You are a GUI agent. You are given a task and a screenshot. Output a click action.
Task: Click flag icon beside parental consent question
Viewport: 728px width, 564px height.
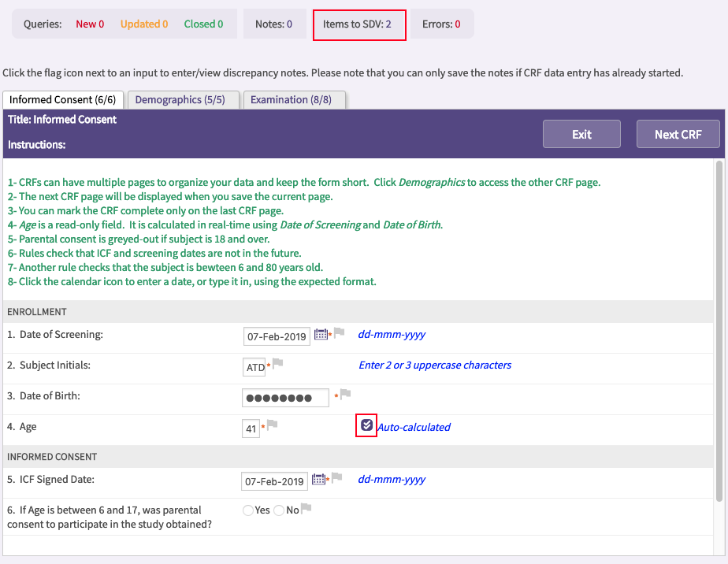306,509
